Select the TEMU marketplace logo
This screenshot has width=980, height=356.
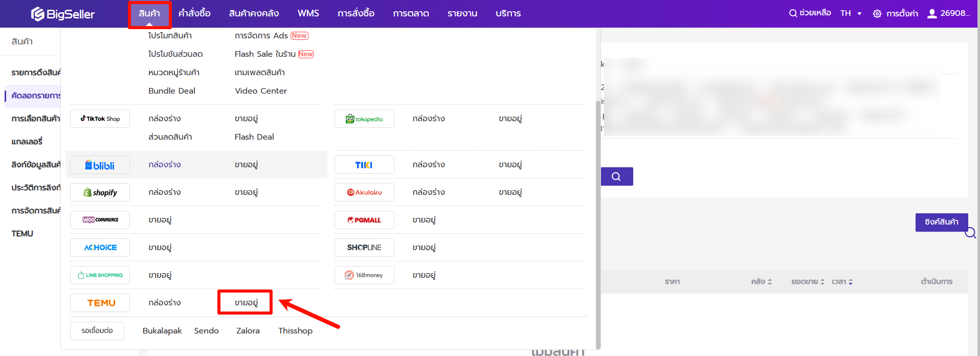coord(100,303)
